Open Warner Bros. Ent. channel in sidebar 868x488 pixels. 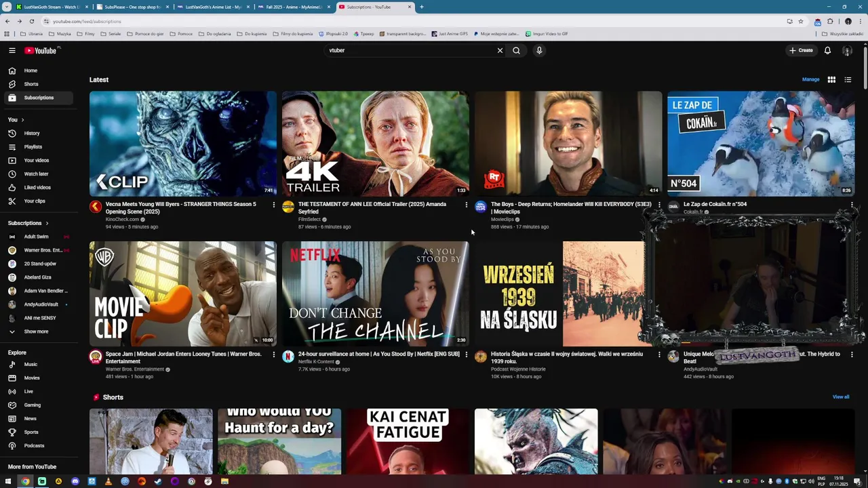pyautogui.click(x=39, y=250)
